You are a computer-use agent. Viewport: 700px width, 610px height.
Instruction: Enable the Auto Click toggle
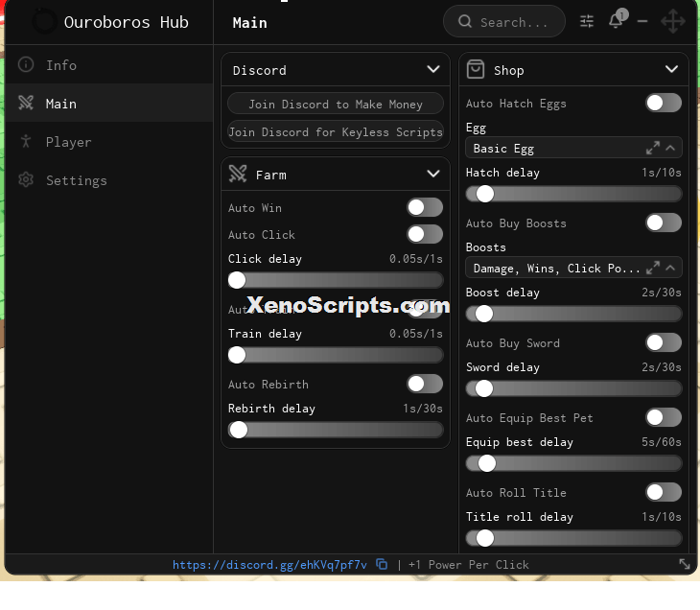(425, 234)
